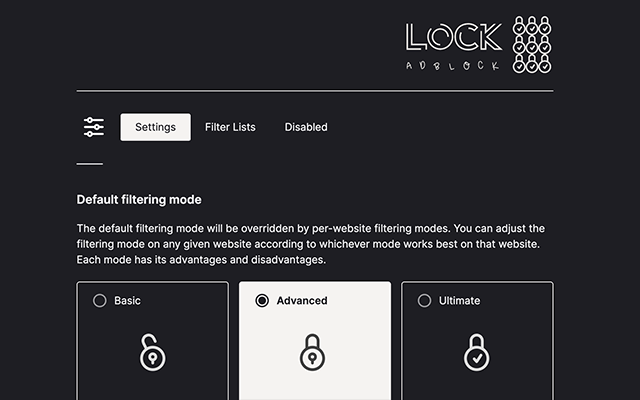Screen dimensions: 640x400
Task: Select the Advanced radio button
Action: 262,300
